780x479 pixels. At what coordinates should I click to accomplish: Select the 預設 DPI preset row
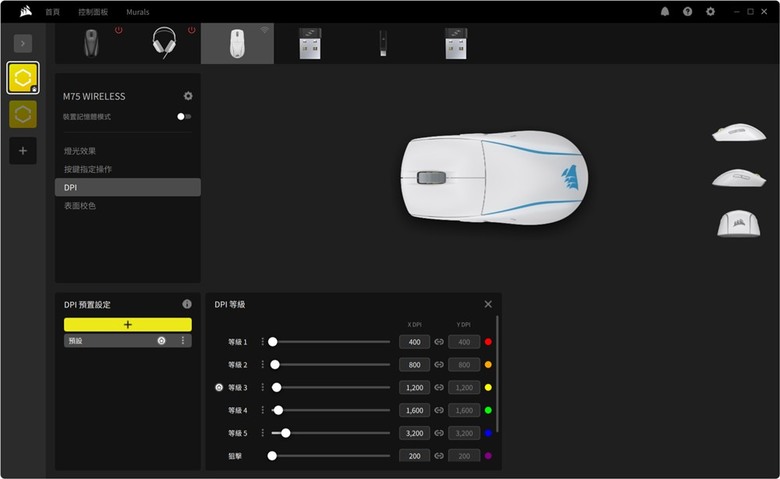[128, 341]
